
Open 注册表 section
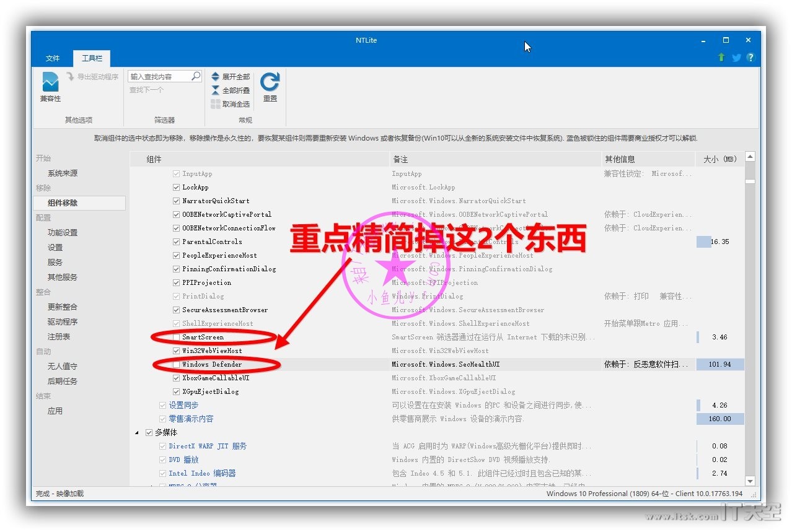point(59,337)
